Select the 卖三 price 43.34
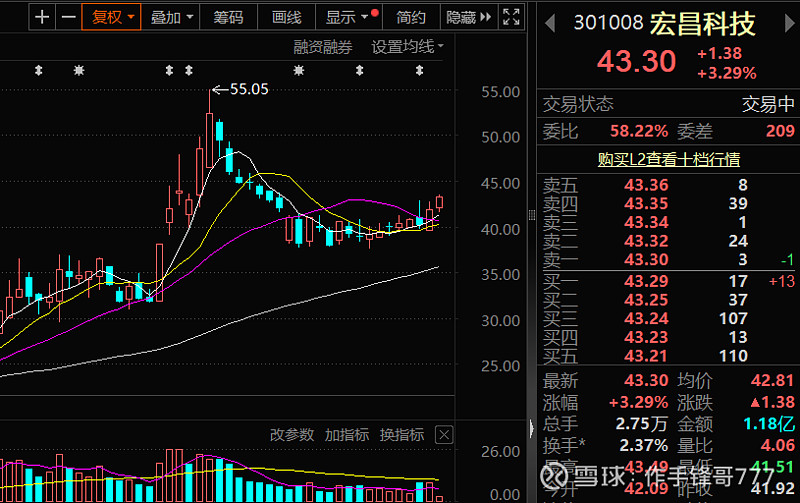This screenshot has height=503, width=800. (x=646, y=222)
